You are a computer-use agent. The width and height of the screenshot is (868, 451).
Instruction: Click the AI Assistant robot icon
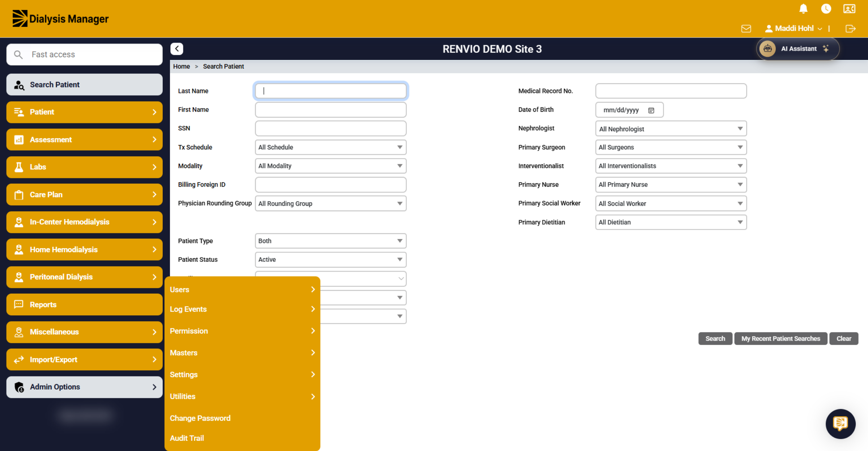[767, 49]
